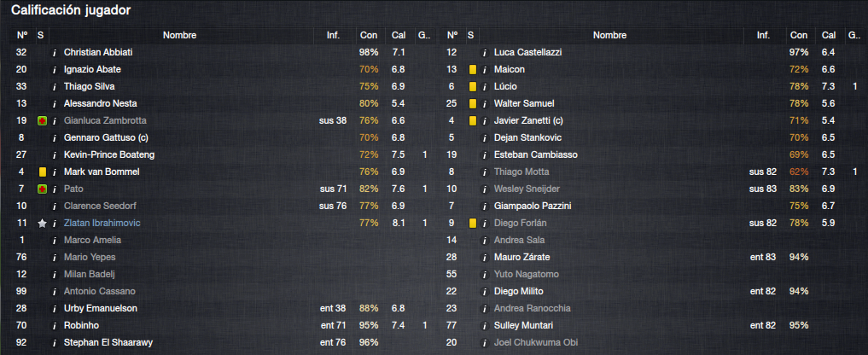
Task: Open Javier Zanetti (c) player profile
Action: 528,120
